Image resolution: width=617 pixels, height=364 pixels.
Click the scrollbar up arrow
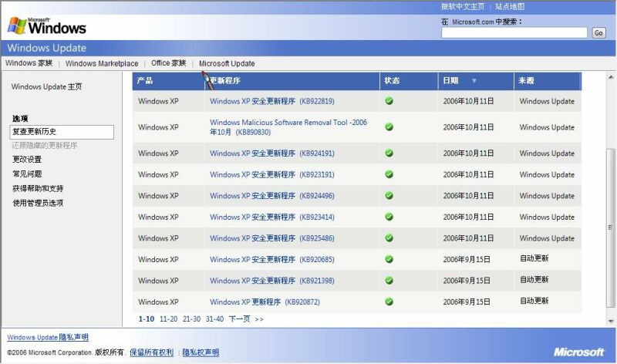pyautogui.click(x=611, y=78)
